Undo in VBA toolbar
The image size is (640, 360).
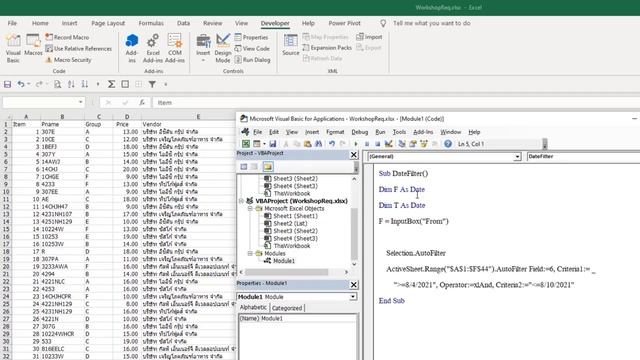(332, 144)
